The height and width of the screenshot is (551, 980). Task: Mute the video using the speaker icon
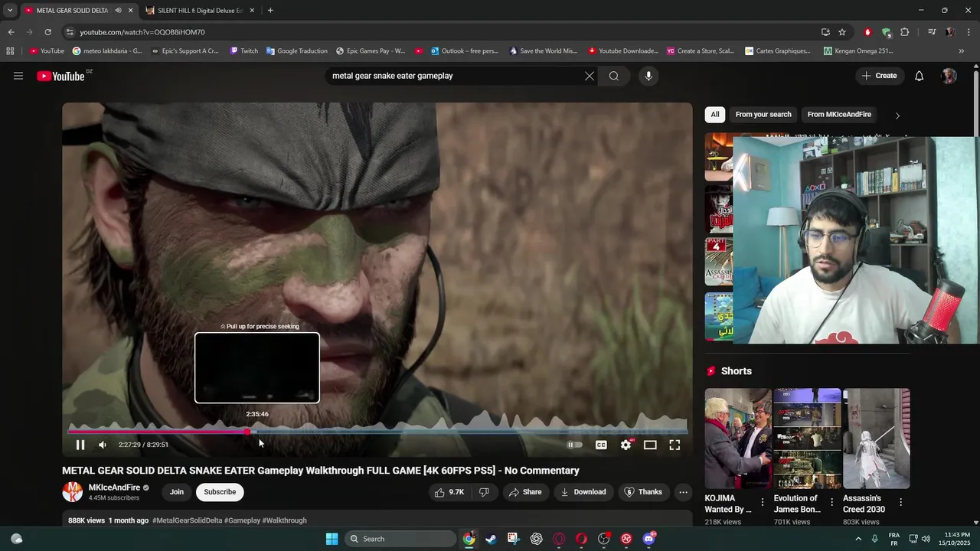[103, 445]
